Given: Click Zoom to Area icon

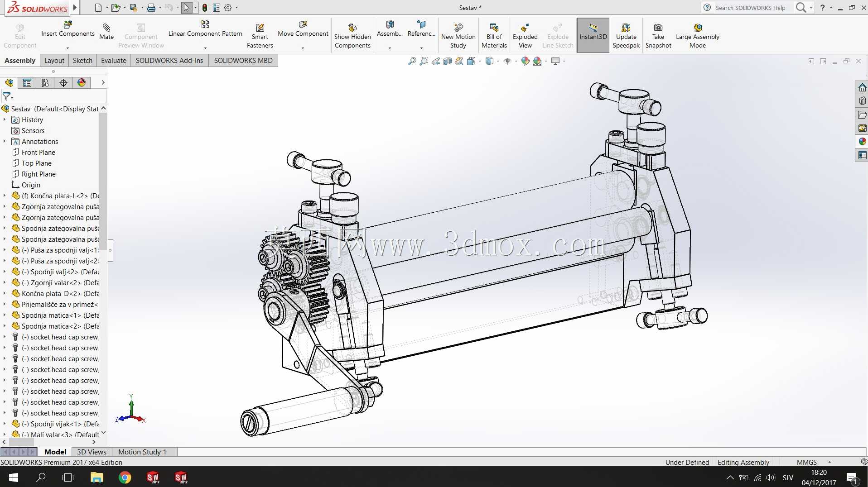Looking at the screenshot, I should pos(424,61).
